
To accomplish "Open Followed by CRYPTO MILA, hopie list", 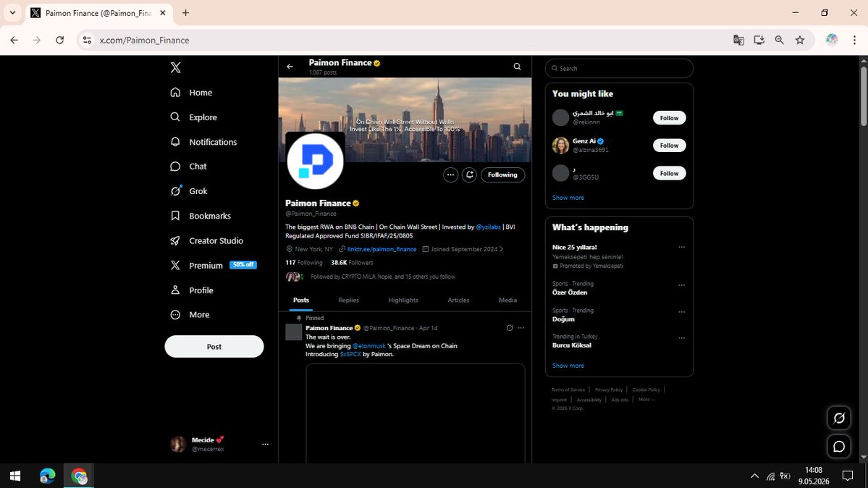I will (x=383, y=277).
